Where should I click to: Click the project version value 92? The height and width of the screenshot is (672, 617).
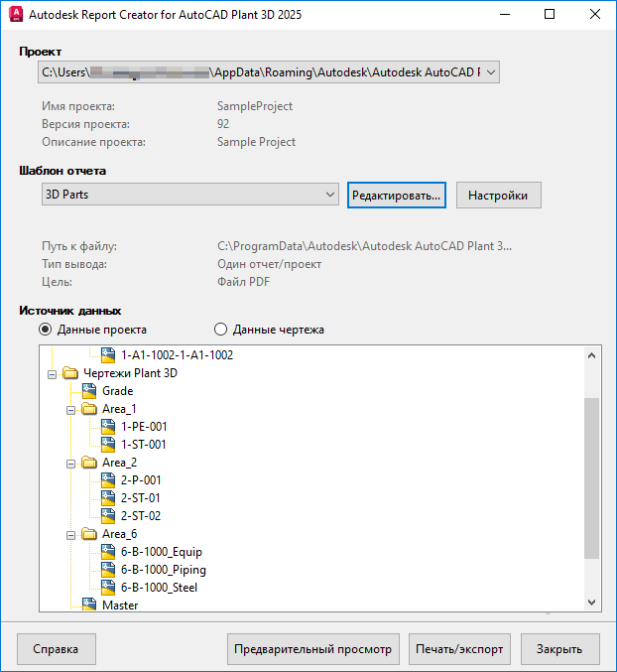[223, 124]
